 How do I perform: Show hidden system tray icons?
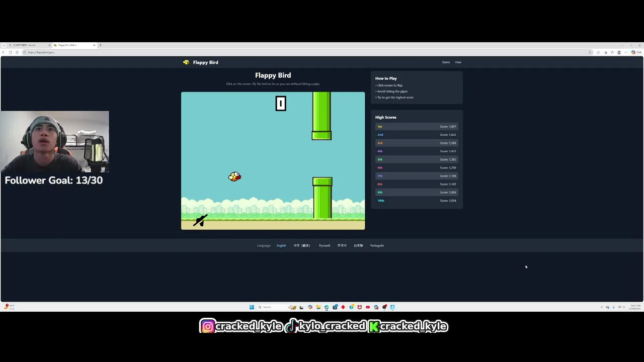pos(602,307)
